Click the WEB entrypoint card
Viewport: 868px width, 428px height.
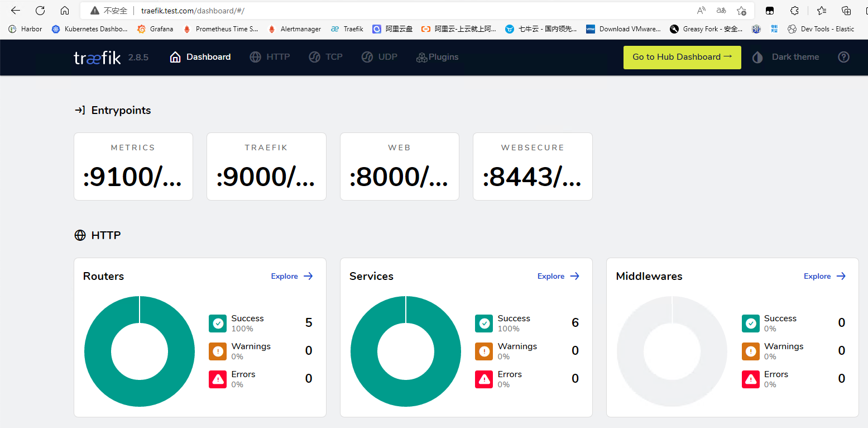click(x=400, y=167)
